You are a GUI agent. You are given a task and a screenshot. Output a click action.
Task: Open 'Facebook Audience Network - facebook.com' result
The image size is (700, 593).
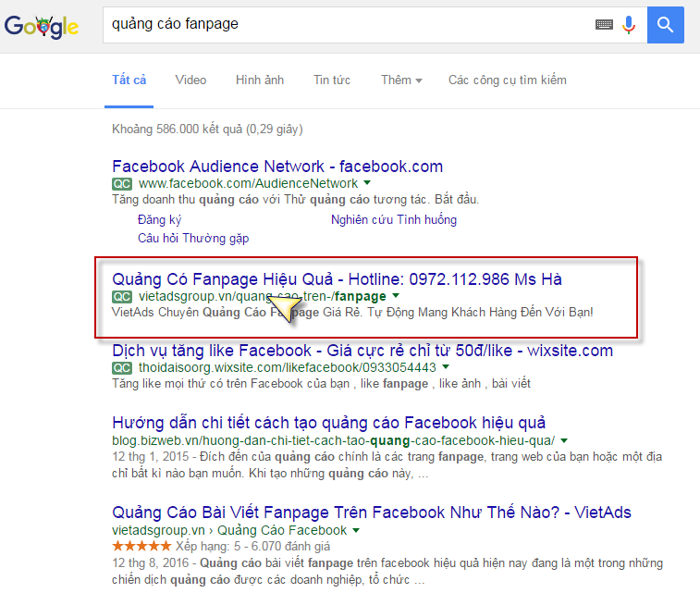pyautogui.click(x=277, y=167)
